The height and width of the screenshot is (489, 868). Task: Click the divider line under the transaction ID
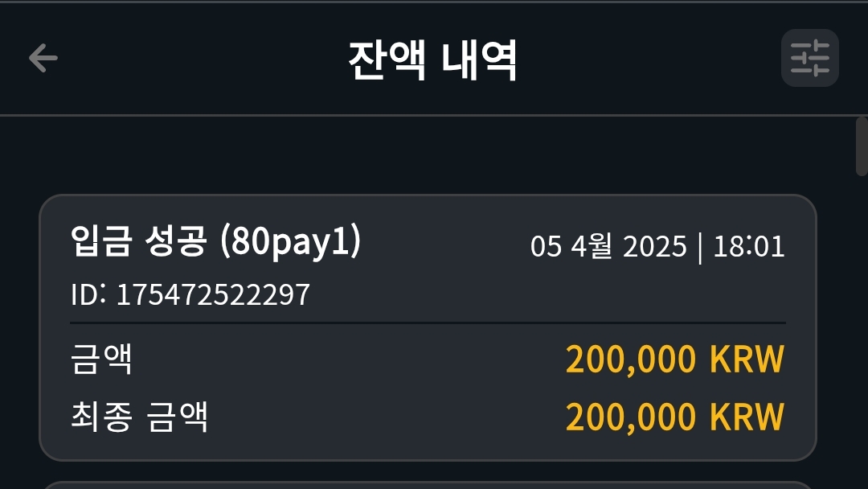tap(428, 323)
